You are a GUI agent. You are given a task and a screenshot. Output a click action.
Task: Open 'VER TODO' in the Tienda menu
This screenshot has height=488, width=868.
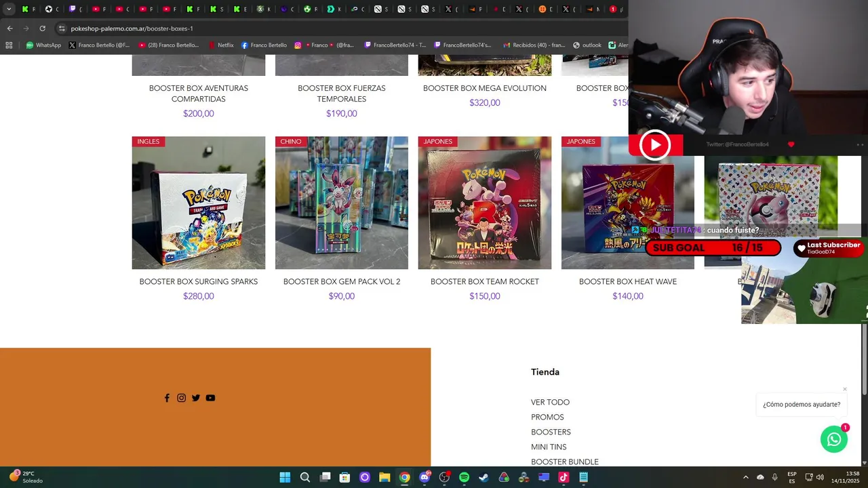pos(550,403)
